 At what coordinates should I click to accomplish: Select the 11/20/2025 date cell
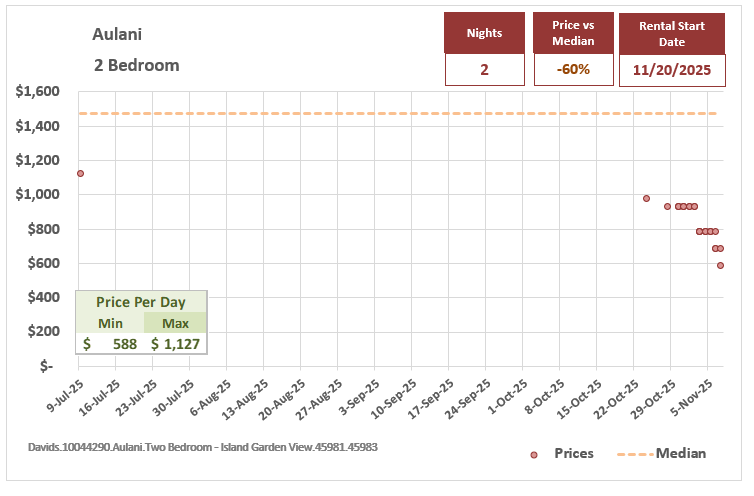671,70
